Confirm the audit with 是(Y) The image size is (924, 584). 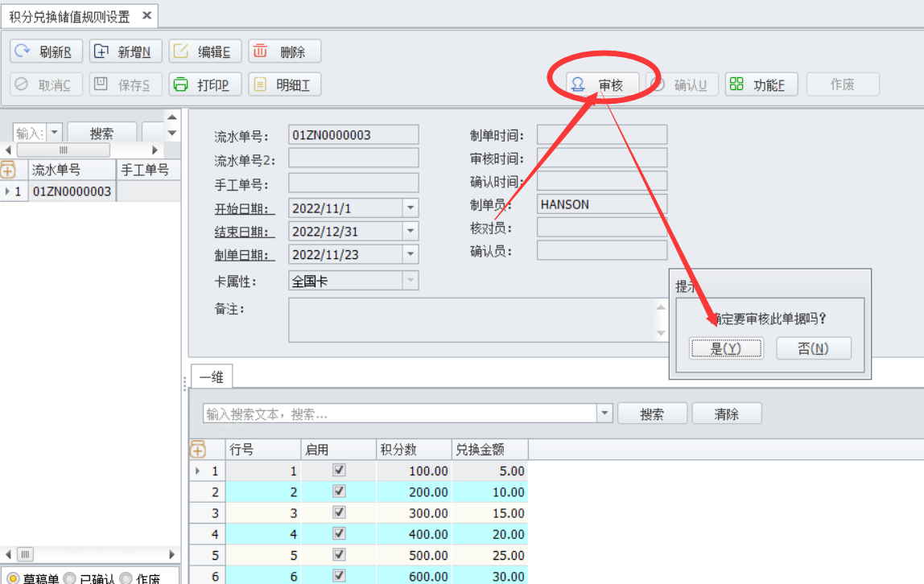[x=726, y=348]
